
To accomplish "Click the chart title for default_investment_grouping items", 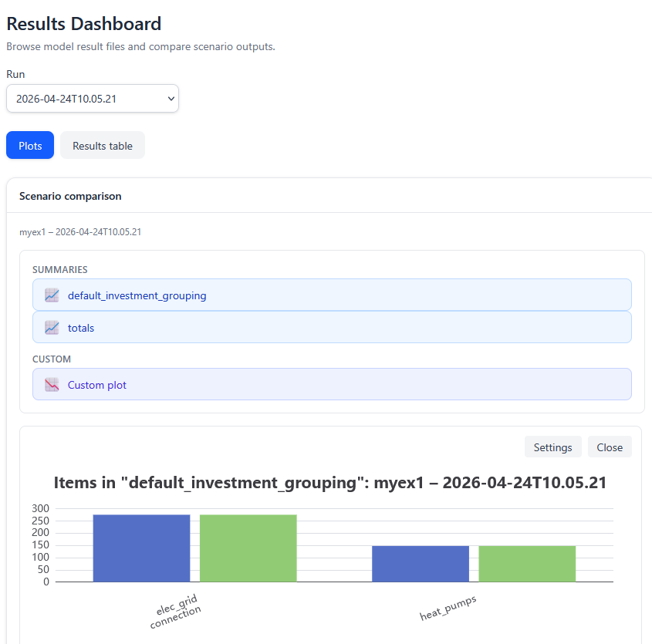I will click(329, 483).
